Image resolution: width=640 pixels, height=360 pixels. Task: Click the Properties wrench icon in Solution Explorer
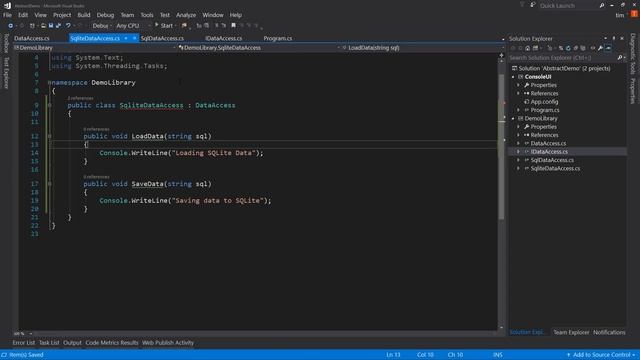point(600,48)
